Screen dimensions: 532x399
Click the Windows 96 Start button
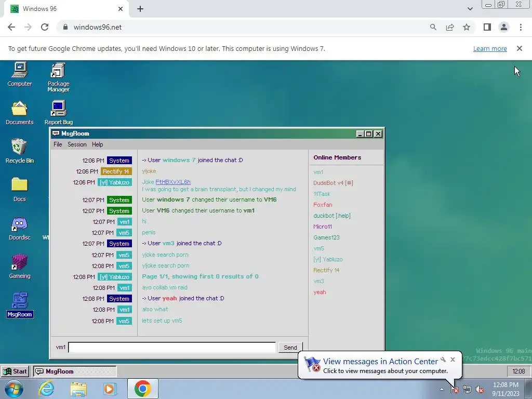pyautogui.click(x=15, y=371)
